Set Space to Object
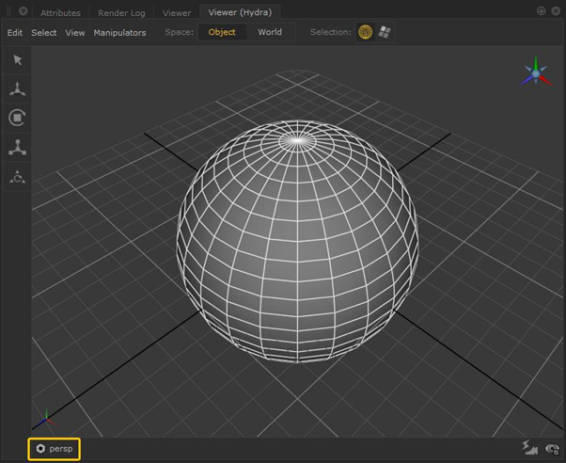The image size is (566, 463). pyautogui.click(x=222, y=32)
